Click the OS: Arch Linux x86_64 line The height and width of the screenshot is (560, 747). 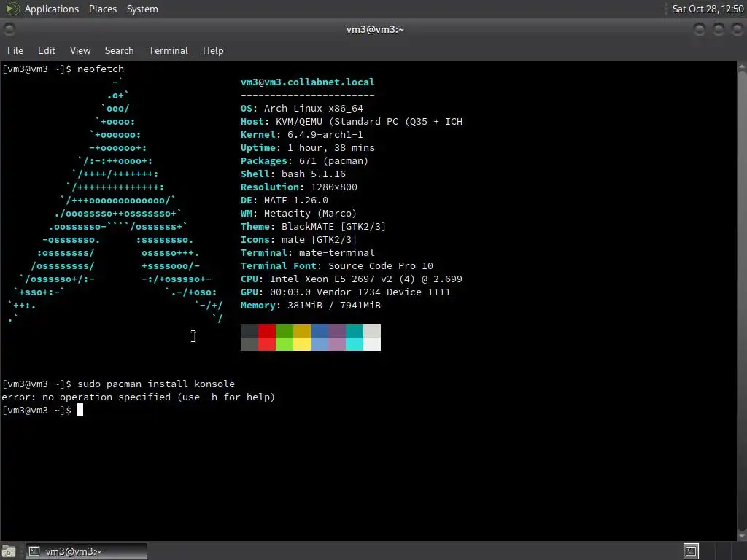click(301, 108)
